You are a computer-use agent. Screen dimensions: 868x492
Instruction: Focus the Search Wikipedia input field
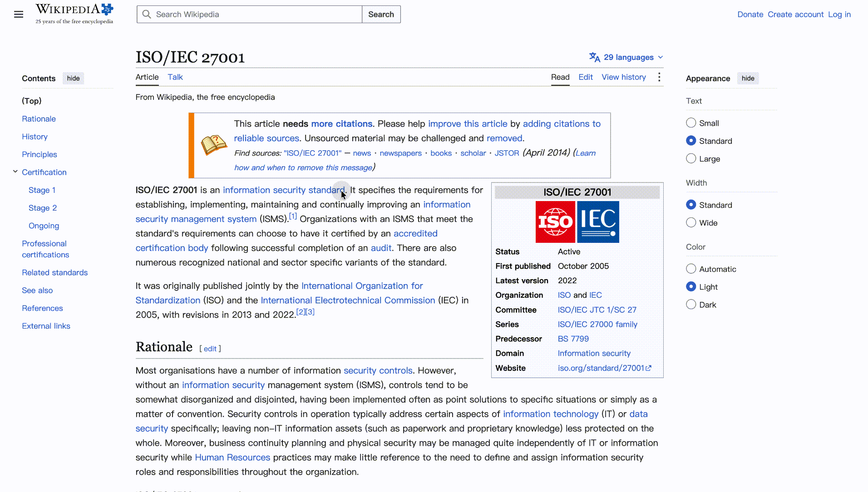point(249,15)
